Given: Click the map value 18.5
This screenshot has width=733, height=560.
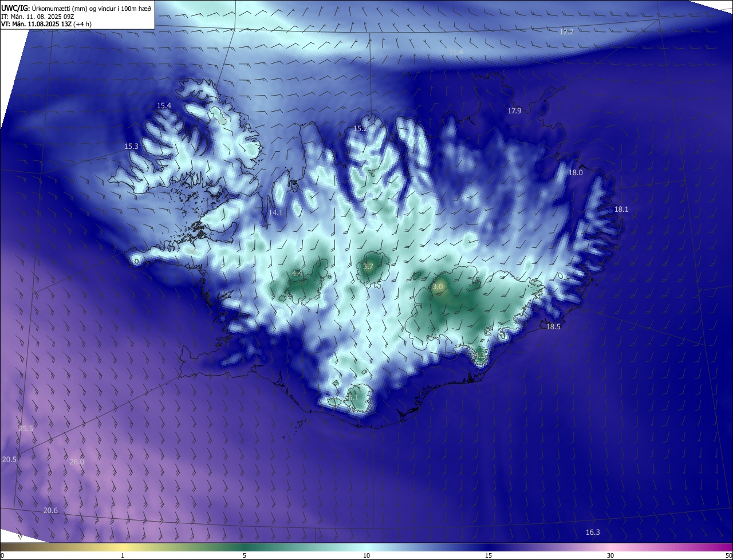Looking at the screenshot, I should pyautogui.click(x=553, y=326).
